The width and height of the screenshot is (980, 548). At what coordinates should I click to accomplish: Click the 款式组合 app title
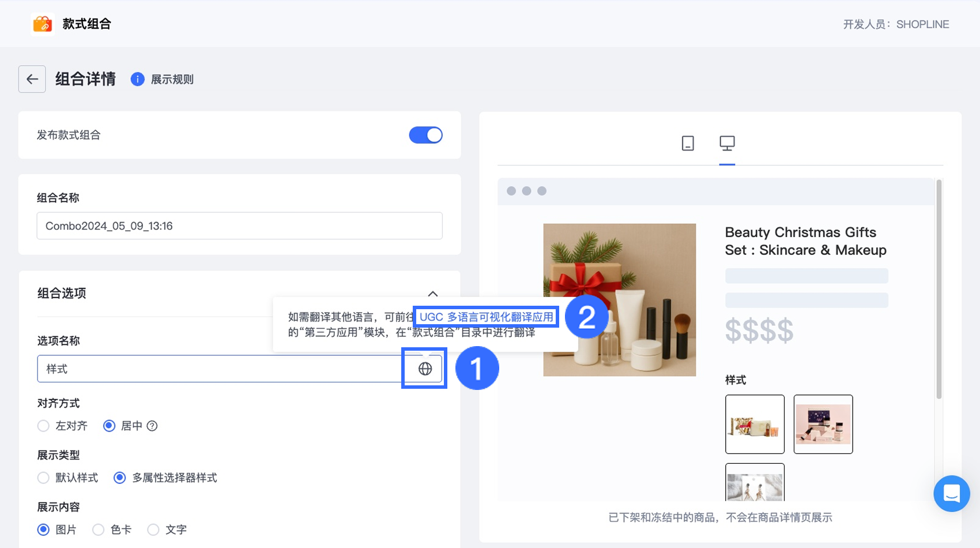coord(87,24)
